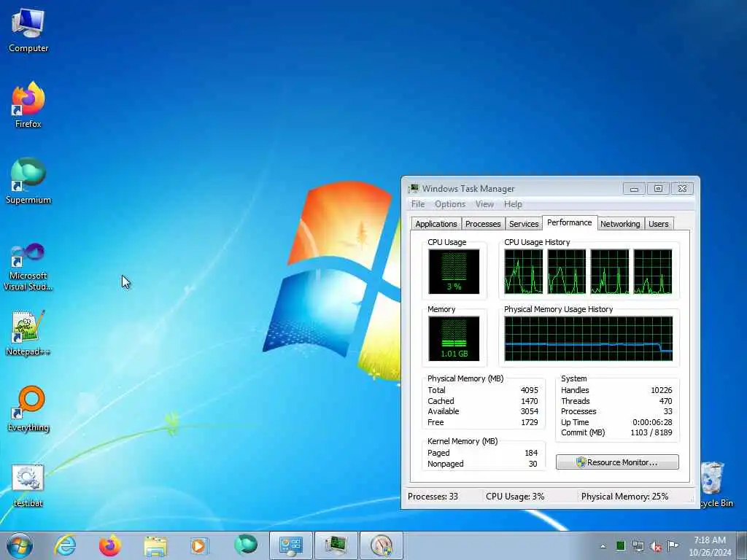747x560 pixels.
Task: Open the Options menu in Task Manager
Action: (x=449, y=204)
